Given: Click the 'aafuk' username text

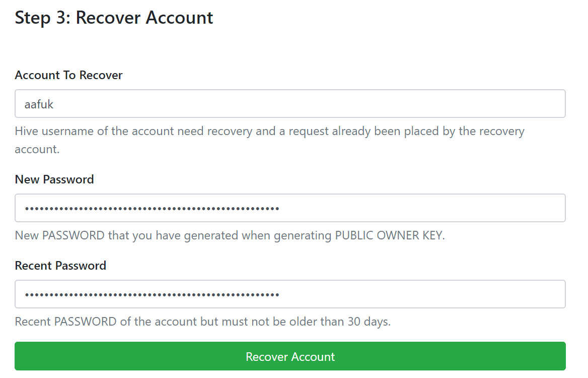Looking at the screenshot, I should (x=39, y=104).
